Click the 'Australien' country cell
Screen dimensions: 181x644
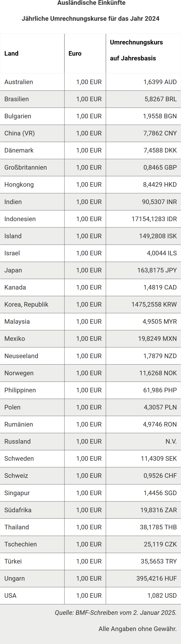[19, 82]
